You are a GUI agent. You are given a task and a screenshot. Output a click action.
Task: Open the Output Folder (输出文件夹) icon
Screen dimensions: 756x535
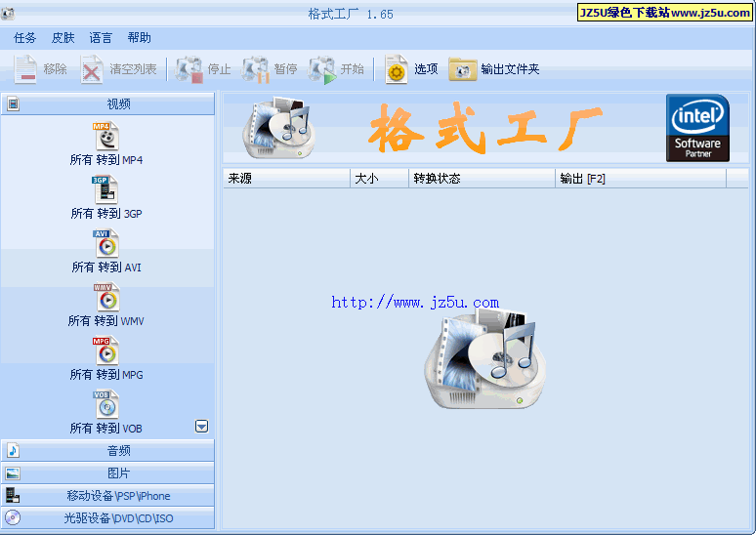coord(462,70)
